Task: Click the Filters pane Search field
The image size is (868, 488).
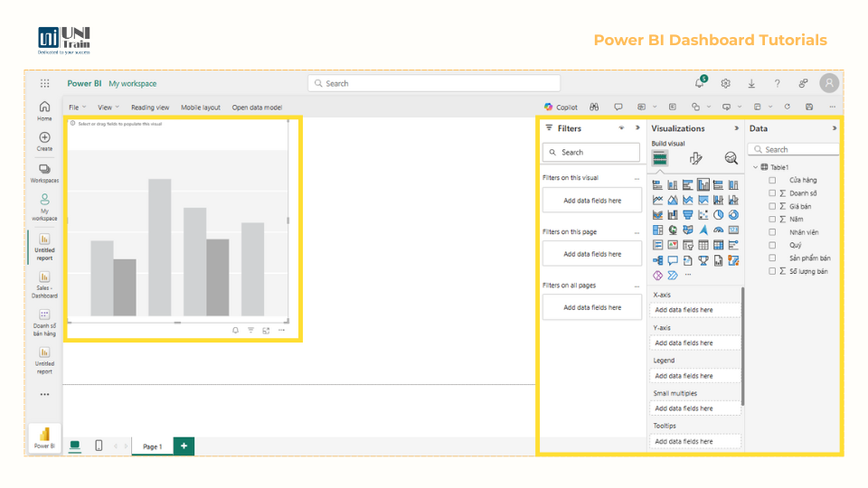Action: click(x=590, y=152)
